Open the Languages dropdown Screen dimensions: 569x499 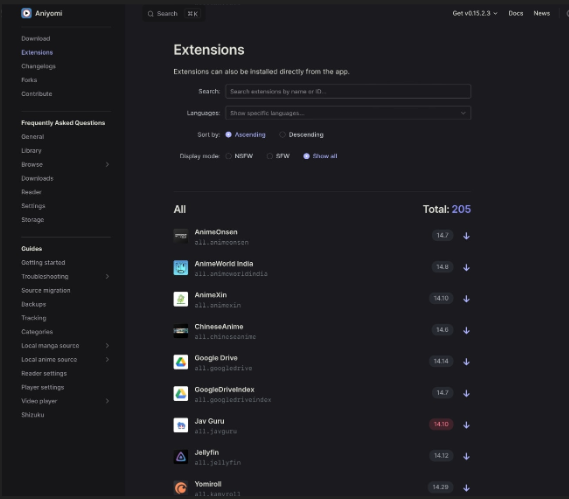click(x=348, y=113)
